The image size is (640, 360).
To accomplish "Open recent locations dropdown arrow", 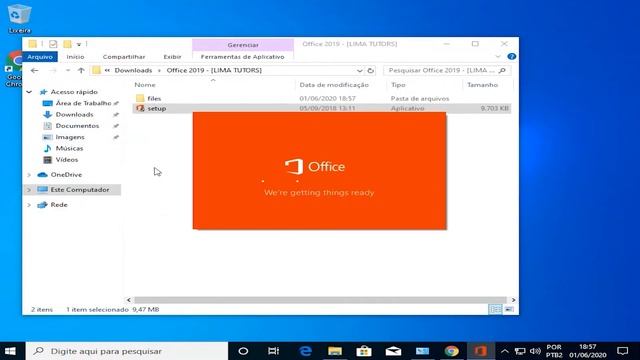I will tap(68, 71).
